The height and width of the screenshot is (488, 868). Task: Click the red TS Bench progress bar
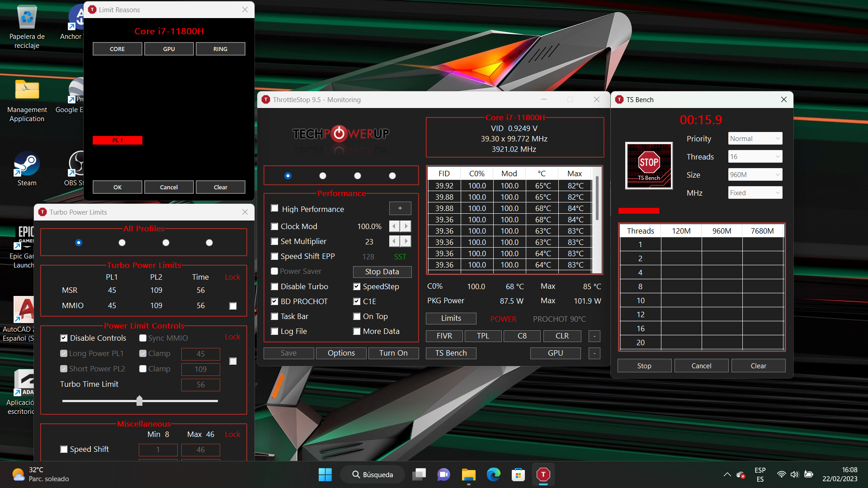pyautogui.click(x=638, y=211)
